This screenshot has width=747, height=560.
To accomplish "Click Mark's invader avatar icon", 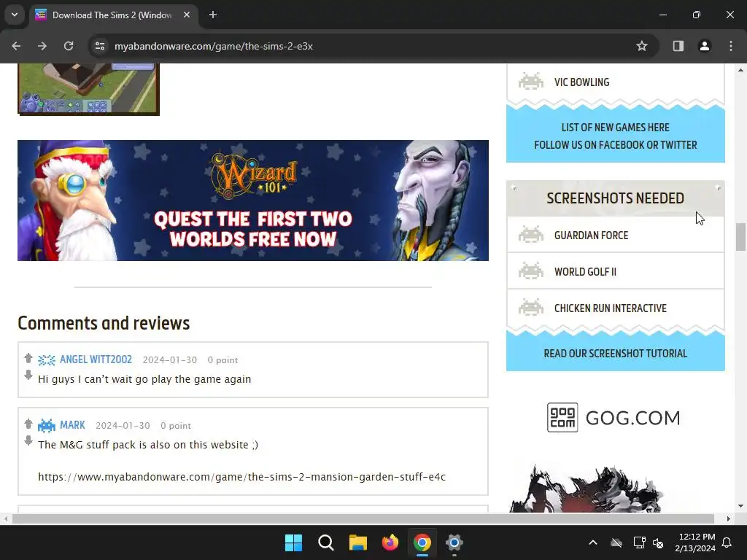I will pos(47,425).
